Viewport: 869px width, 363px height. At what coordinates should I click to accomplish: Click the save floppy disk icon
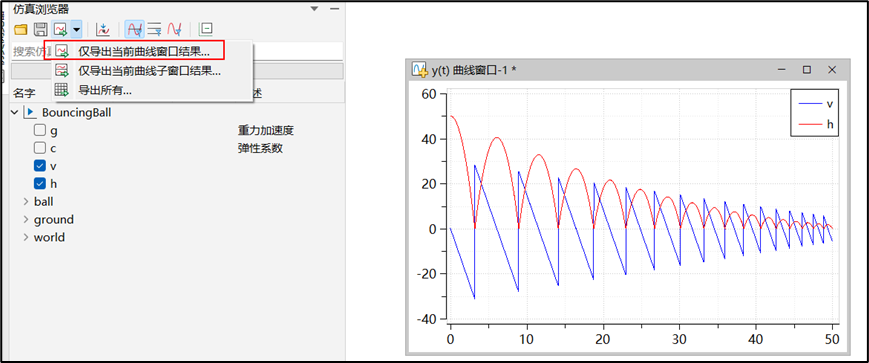point(40,29)
